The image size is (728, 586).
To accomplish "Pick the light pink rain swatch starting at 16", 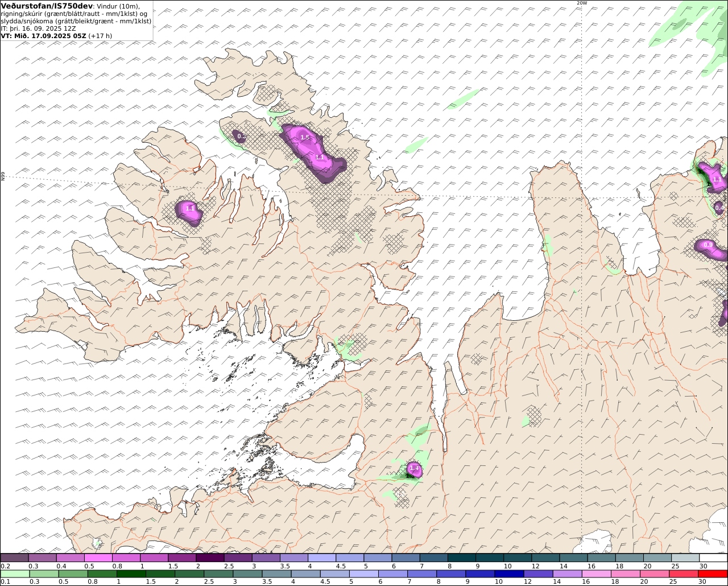I will pos(595,574).
